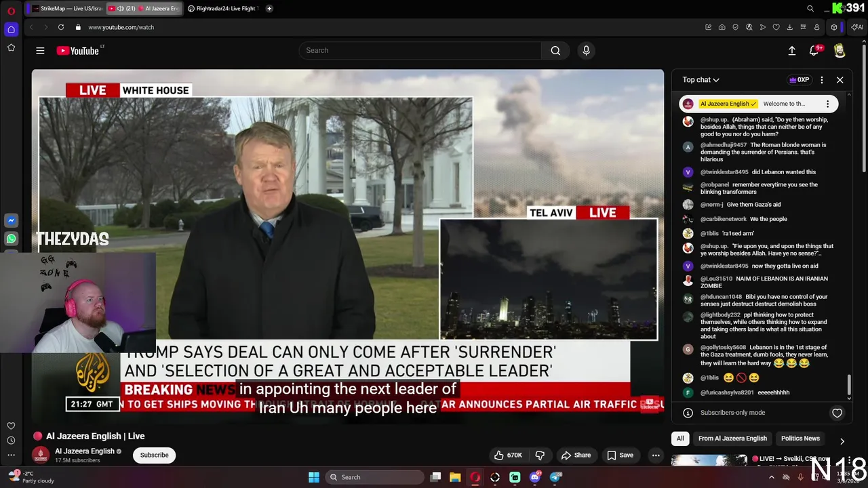Open the Al Jazeera English channel name link
The image size is (868, 488).
pyautogui.click(x=85, y=451)
